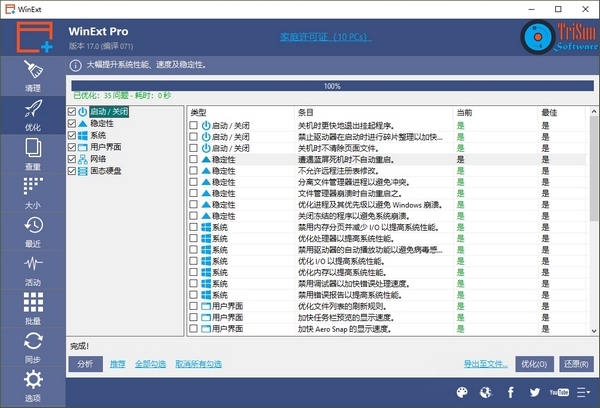The height and width of the screenshot is (408, 600).
Task: Select the 加快任务栏预览的显示速度 row text
Action: (x=346, y=317)
